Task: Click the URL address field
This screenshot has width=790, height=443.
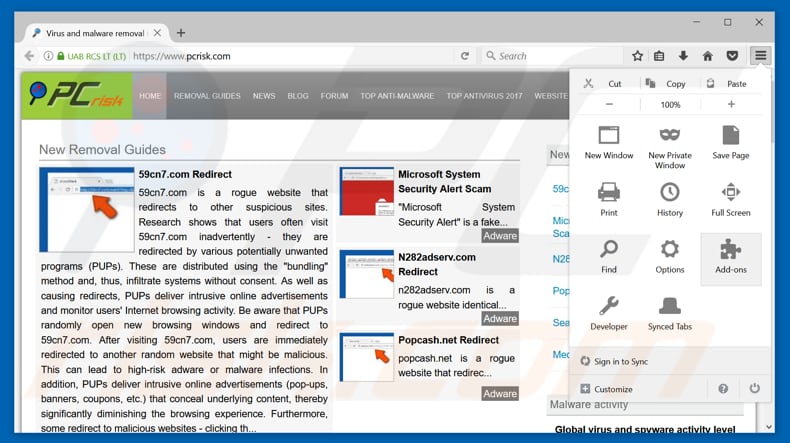Action: (x=292, y=56)
